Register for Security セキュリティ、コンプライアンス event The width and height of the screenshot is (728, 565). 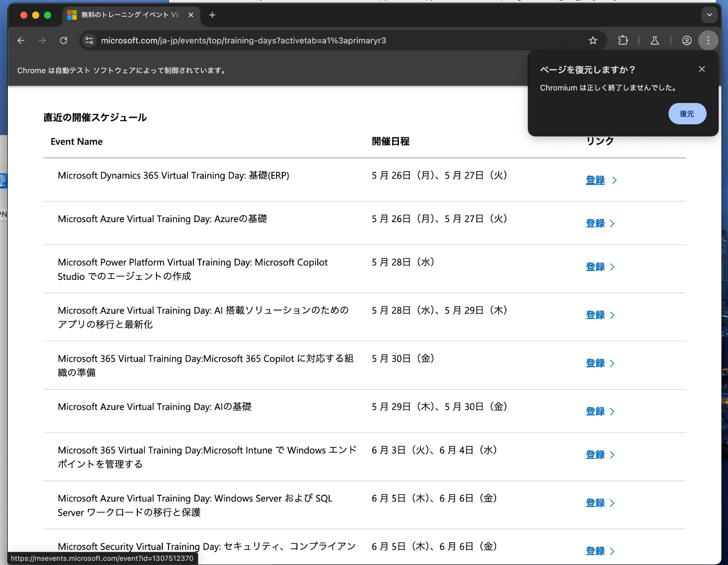595,551
